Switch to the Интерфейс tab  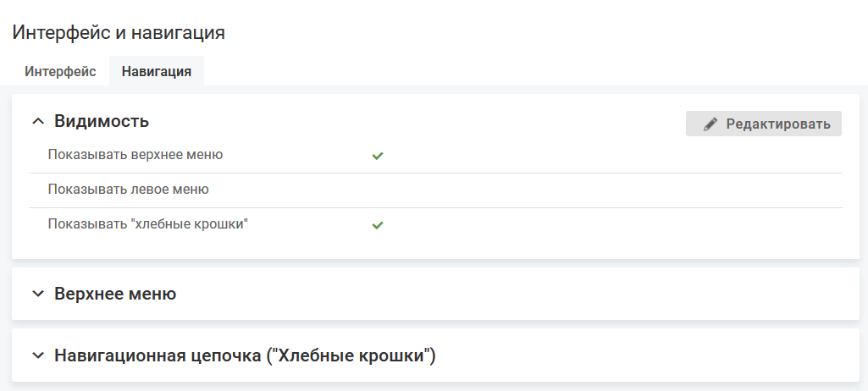coord(60,71)
